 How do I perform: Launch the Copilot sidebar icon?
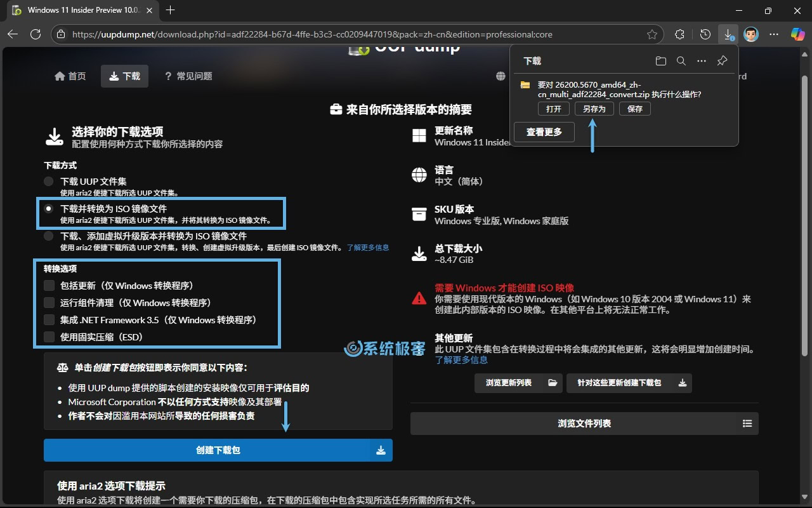click(797, 34)
